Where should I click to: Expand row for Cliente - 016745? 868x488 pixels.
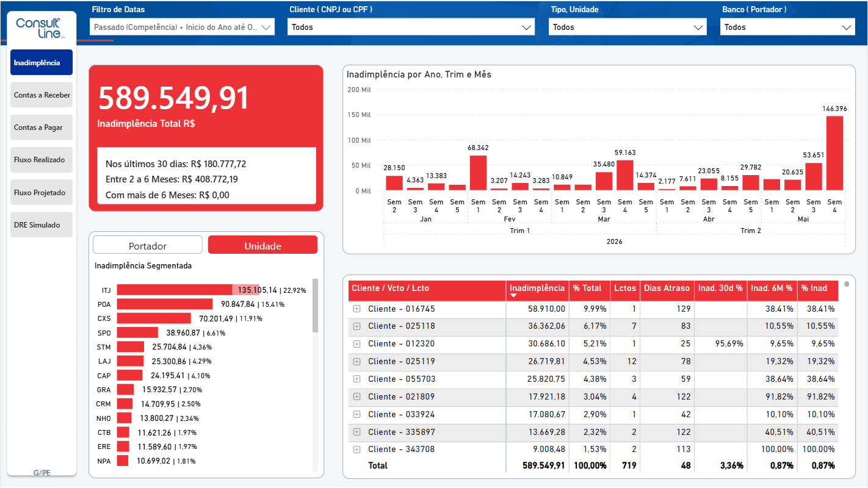click(x=357, y=309)
